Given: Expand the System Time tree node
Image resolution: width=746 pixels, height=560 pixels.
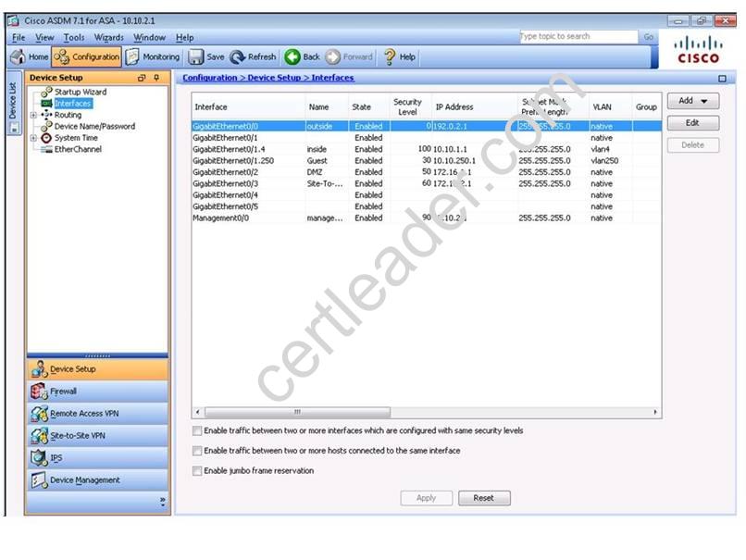Looking at the screenshot, I should coord(32,138).
